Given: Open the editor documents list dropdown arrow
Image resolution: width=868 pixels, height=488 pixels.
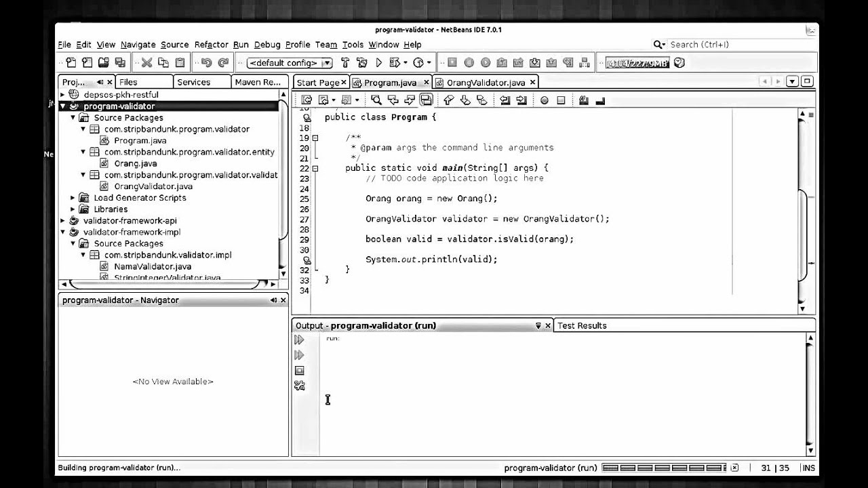Looking at the screenshot, I should pyautogui.click(x=792, y=81).
